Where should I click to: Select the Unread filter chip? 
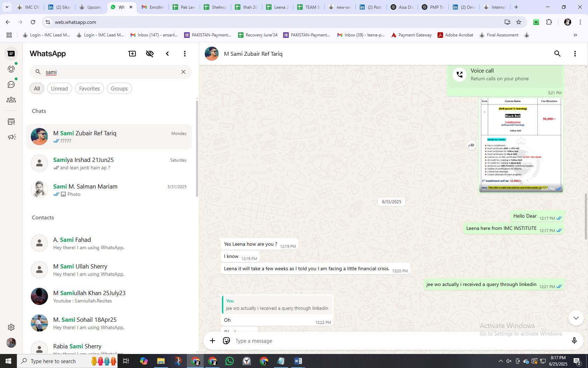pyautogui.click(x=59, y=89)
